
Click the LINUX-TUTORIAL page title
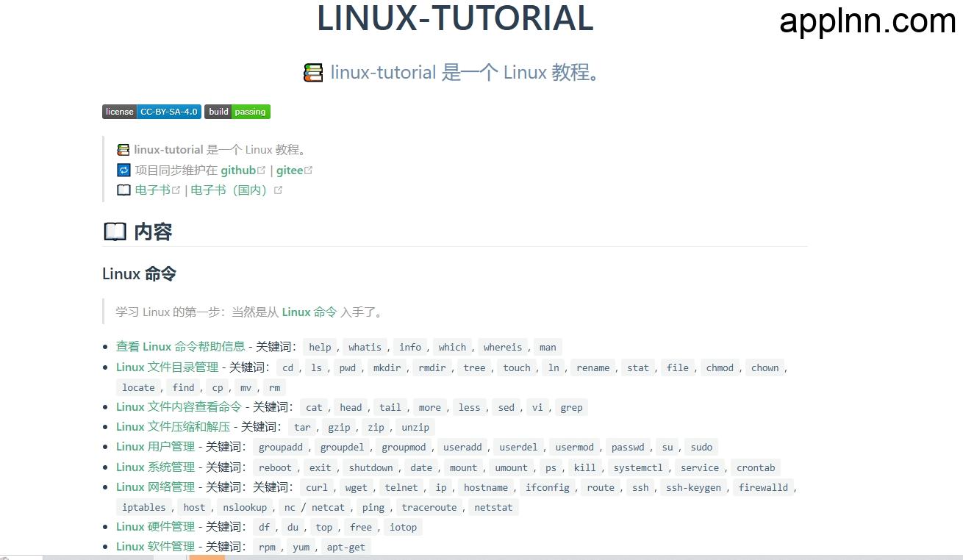point(455,18)
